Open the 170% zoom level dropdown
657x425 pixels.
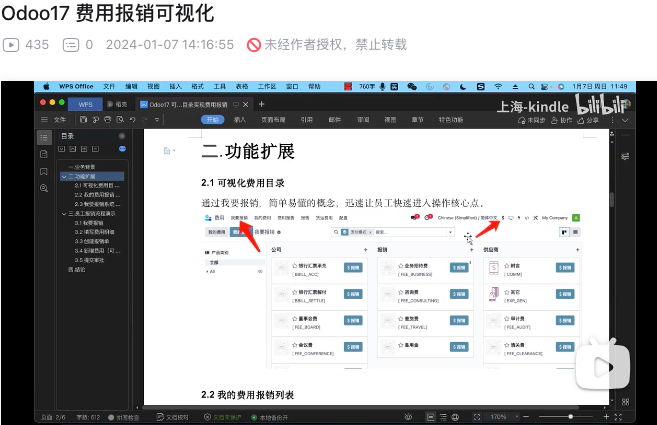504,417
